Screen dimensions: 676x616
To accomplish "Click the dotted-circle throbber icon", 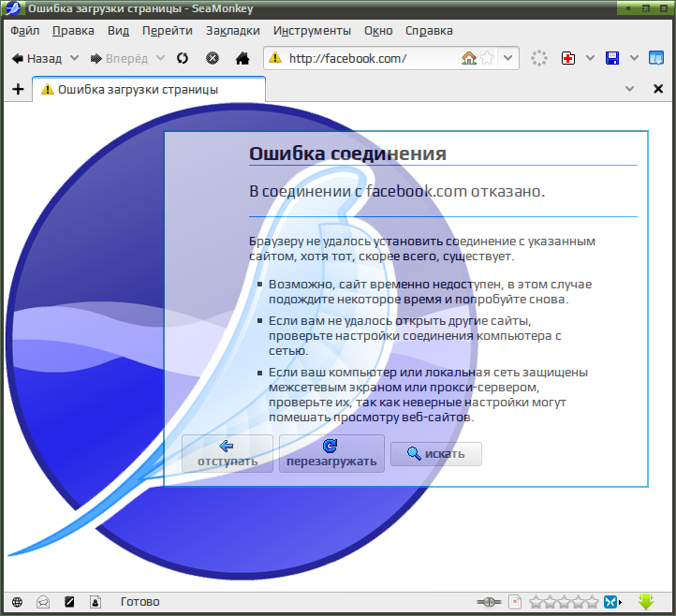I will 539,58.
